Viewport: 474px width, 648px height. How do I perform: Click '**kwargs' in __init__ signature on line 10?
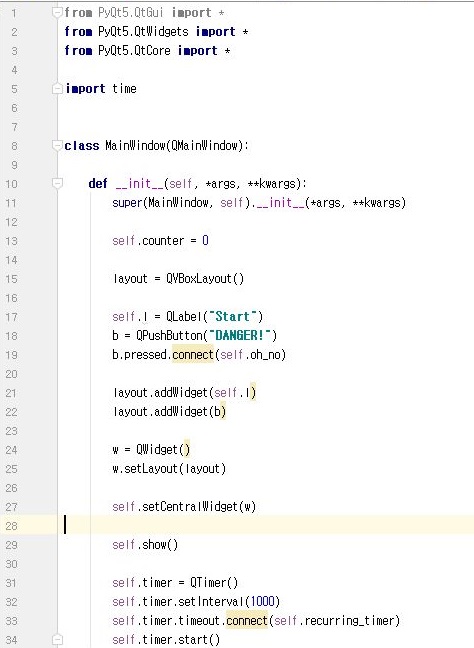pyautogui.click(x=272, y=183)
